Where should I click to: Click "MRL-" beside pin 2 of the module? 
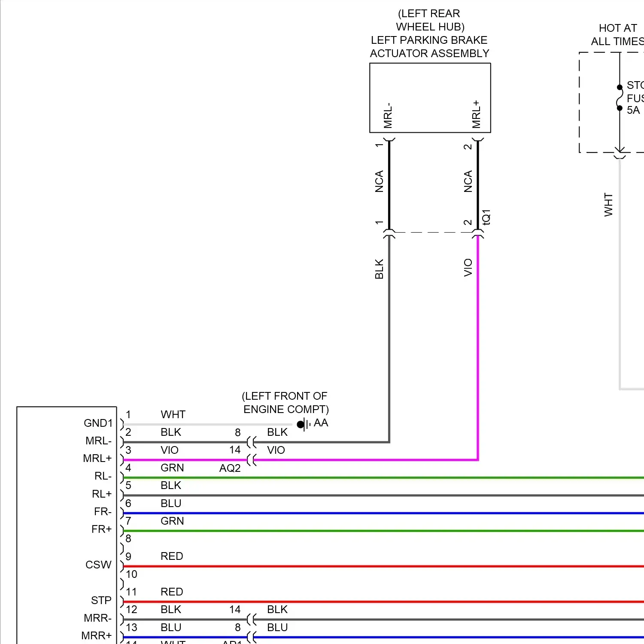[99, 441]
